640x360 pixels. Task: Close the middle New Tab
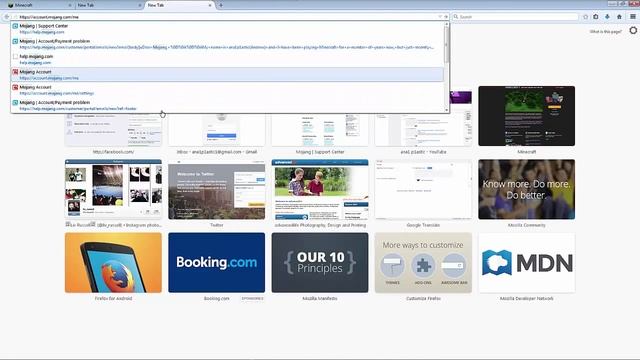(x=140, y=5)
